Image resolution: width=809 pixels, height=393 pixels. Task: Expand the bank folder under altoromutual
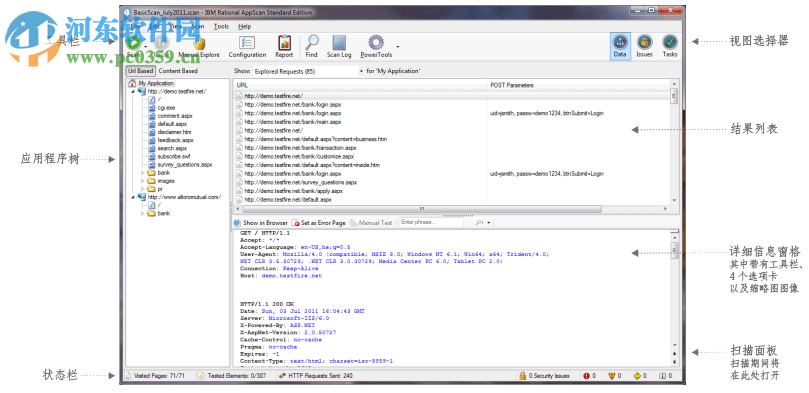(143, 213)
